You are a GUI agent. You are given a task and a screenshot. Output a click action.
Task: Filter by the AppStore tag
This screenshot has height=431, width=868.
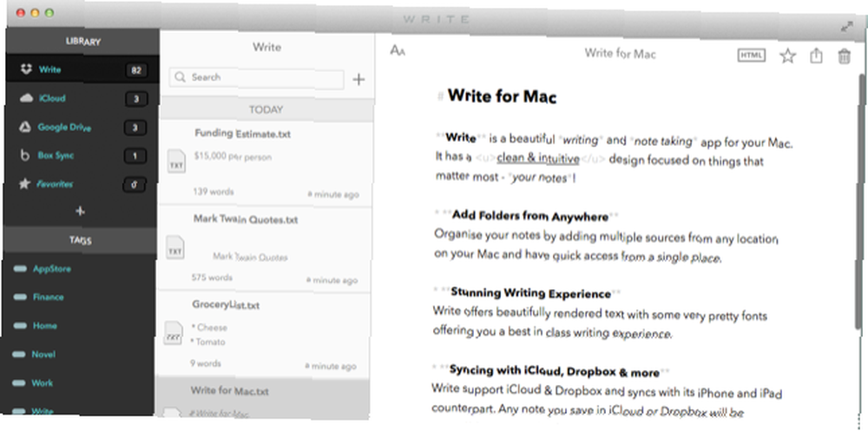pos(52,269)
